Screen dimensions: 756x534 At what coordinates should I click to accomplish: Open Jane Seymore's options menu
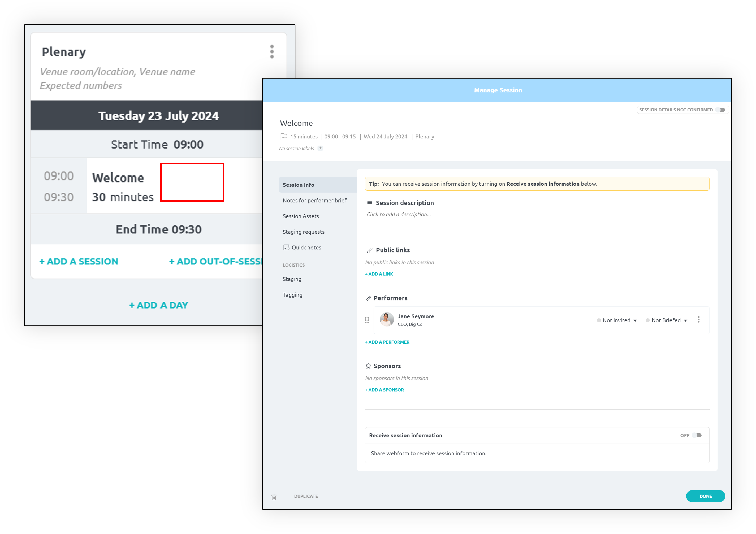coord(699,320)
